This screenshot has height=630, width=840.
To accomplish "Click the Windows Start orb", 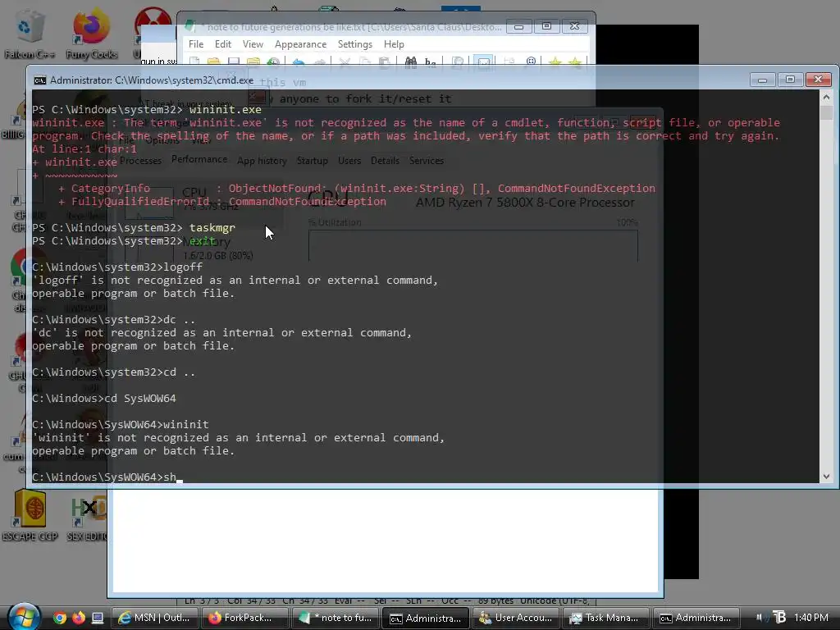I will coord(24,617).
